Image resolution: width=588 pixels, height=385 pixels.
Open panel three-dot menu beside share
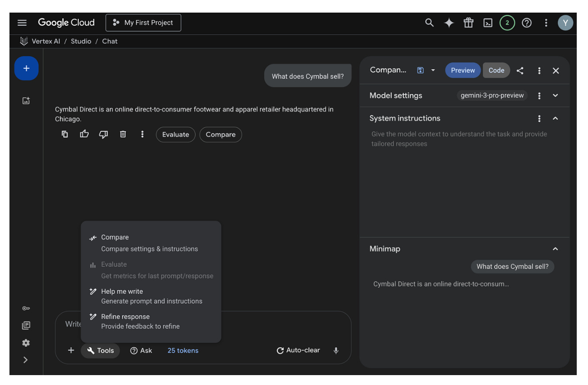click(x=539, y=71)
